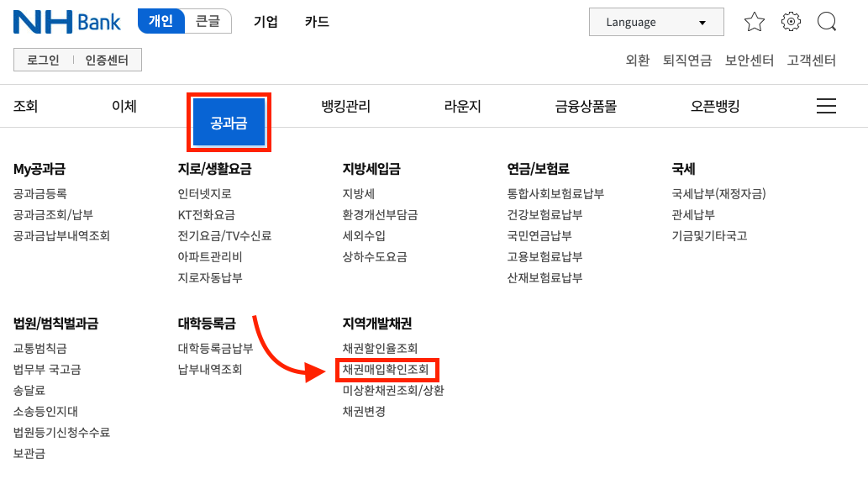Viewport: 868px width, 479px height.
Task: Open 채권할인율조회
Action: pos(380,348)
